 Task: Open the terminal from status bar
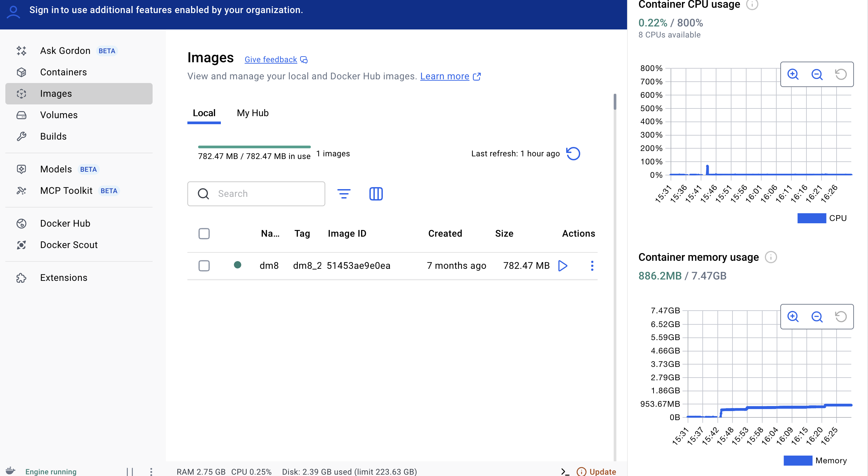(x=565, y=471)
